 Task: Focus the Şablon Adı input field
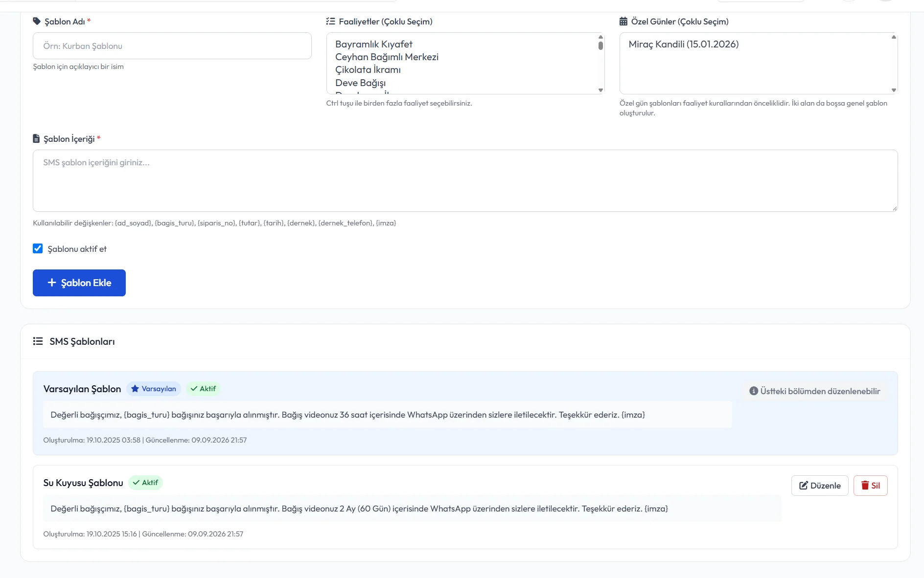point(172,46)
